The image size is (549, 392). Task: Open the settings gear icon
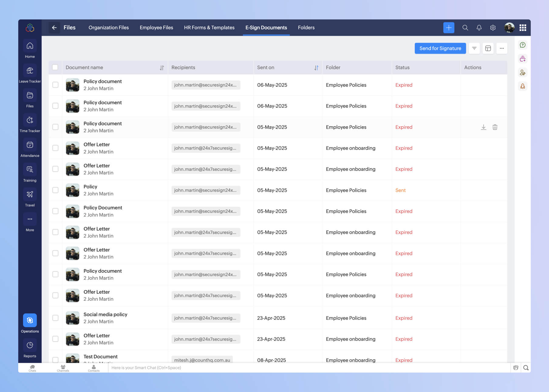[x=493, y=28]
